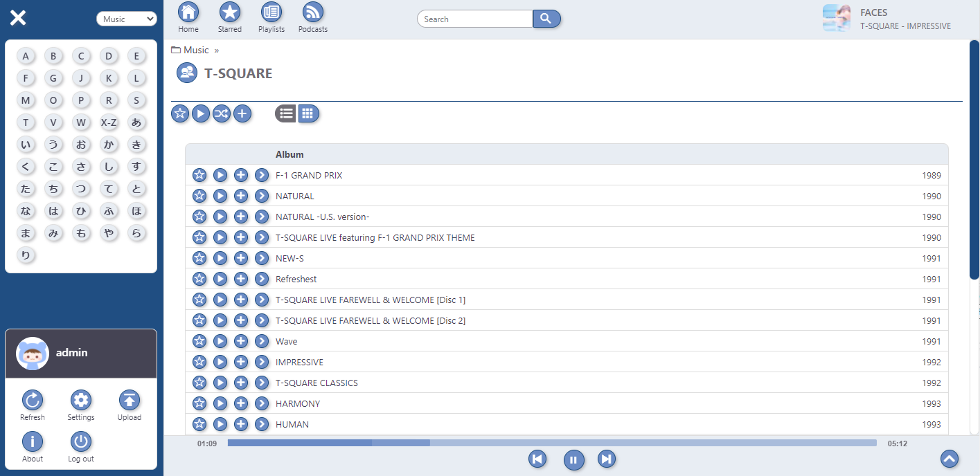980x476 pixels.
Task: Click the page vertical scrollbar
Action: click(x=974, y=160)
